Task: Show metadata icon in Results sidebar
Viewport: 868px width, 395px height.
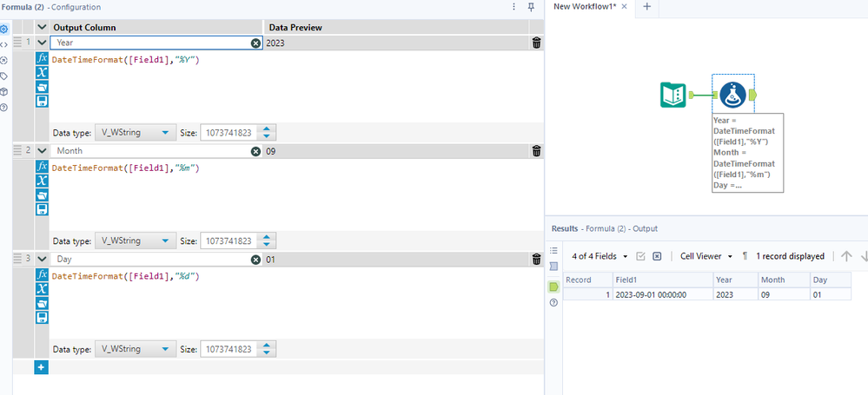Action: 553,267
